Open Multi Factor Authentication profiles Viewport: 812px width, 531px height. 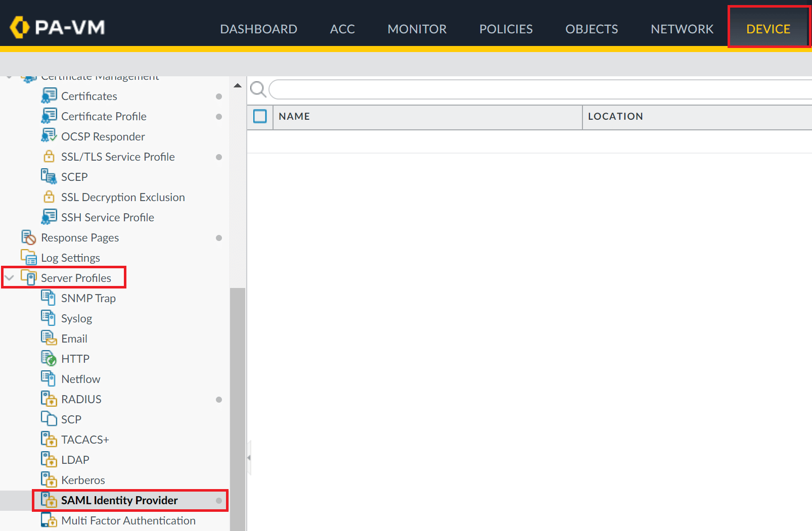point(128,520)
